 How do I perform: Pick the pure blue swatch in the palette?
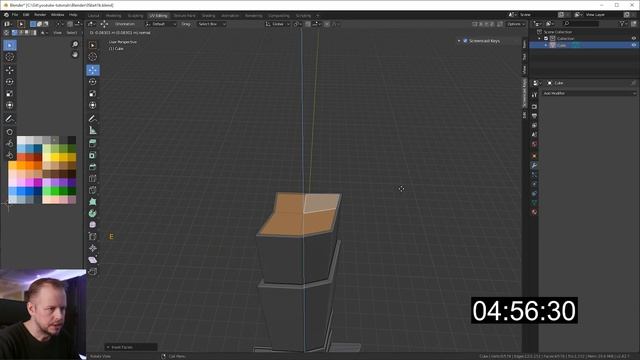[29, 191]
